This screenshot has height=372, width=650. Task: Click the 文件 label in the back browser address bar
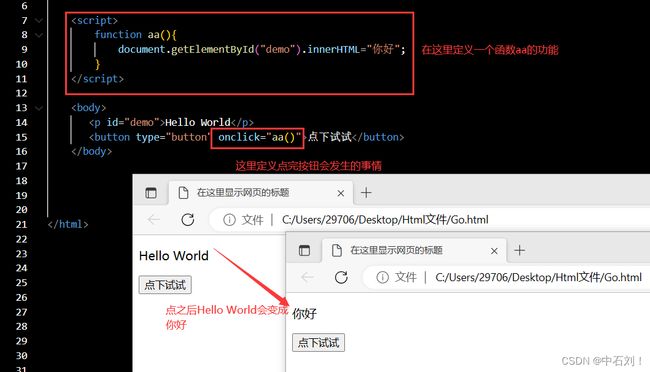coord(252,220)
